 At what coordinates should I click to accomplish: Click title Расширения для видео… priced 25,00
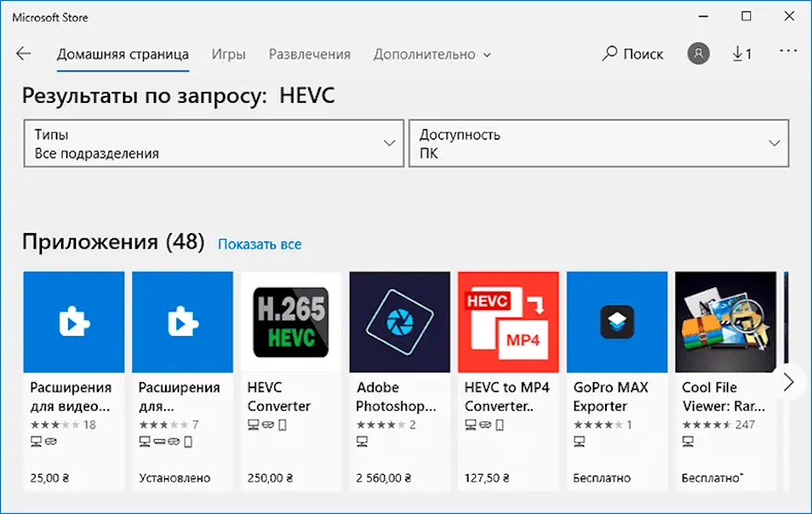coord(71,396)
